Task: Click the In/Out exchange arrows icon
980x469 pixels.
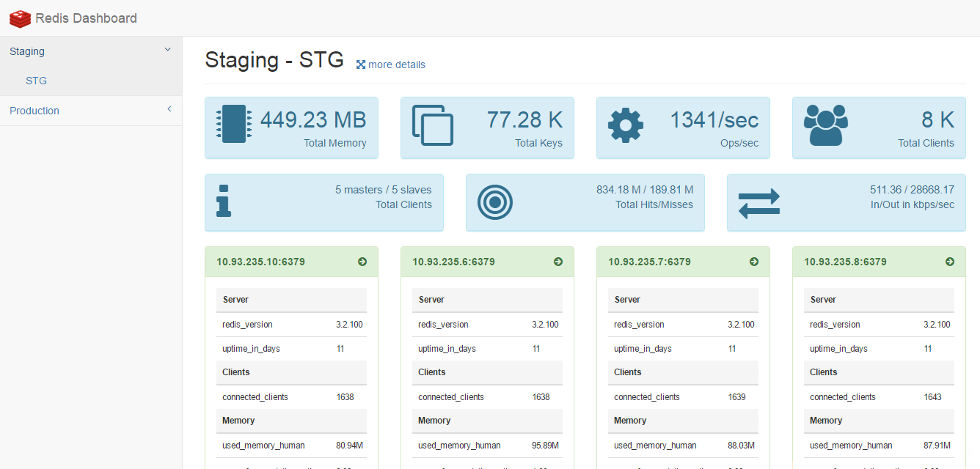Action: (x=759, y=203)
